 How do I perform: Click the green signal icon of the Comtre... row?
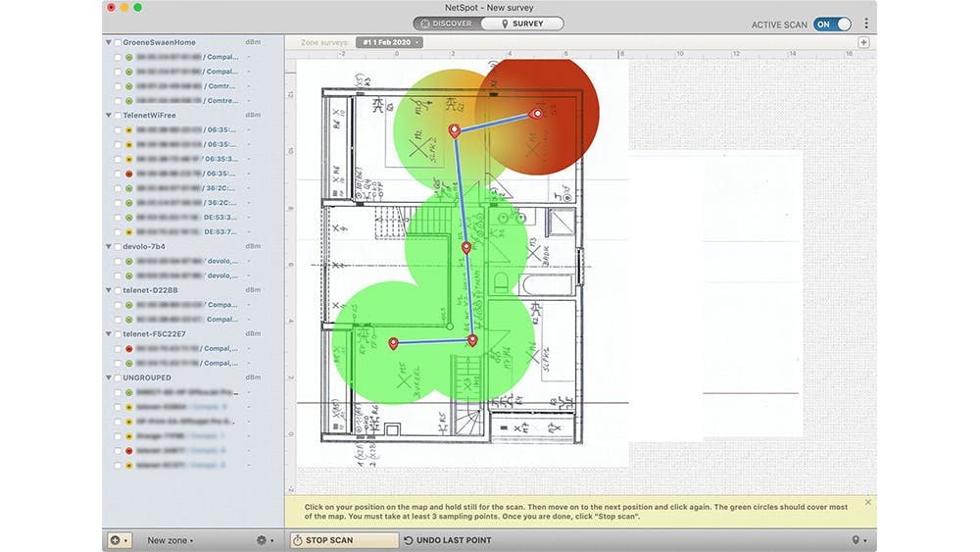tap(128, 101)
